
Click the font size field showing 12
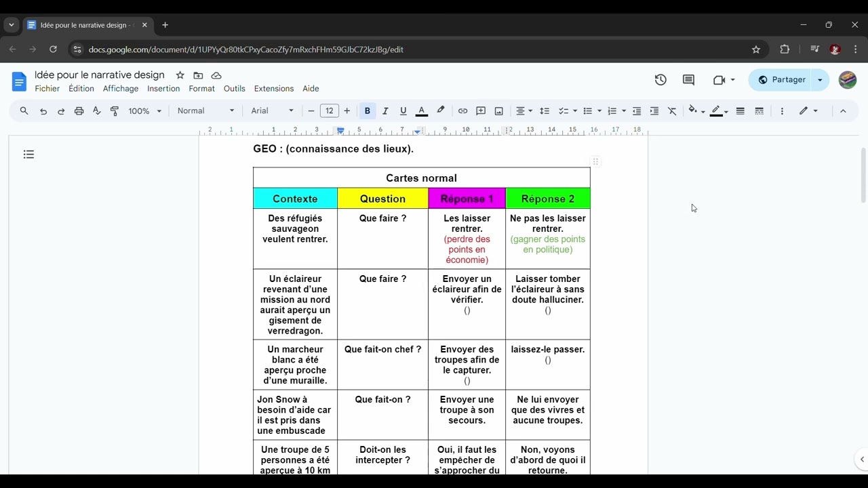pos(329,111)
